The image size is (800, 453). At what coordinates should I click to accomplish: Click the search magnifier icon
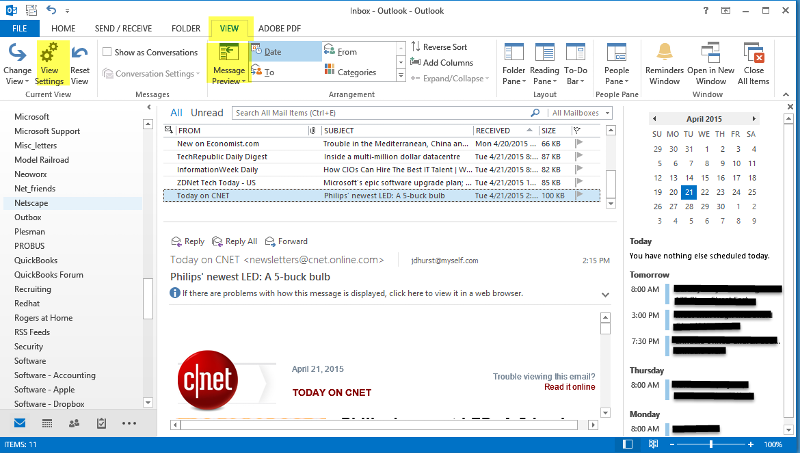[535, 113]
